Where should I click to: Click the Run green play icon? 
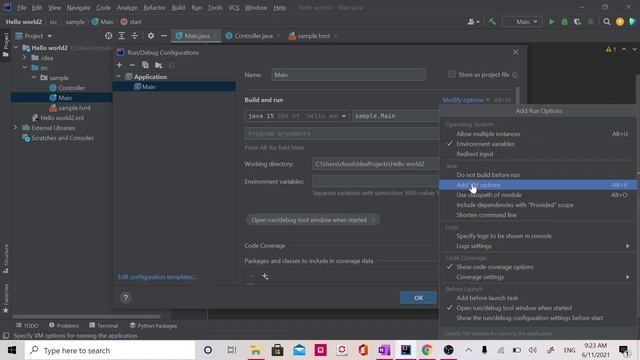tap(551, 22)
